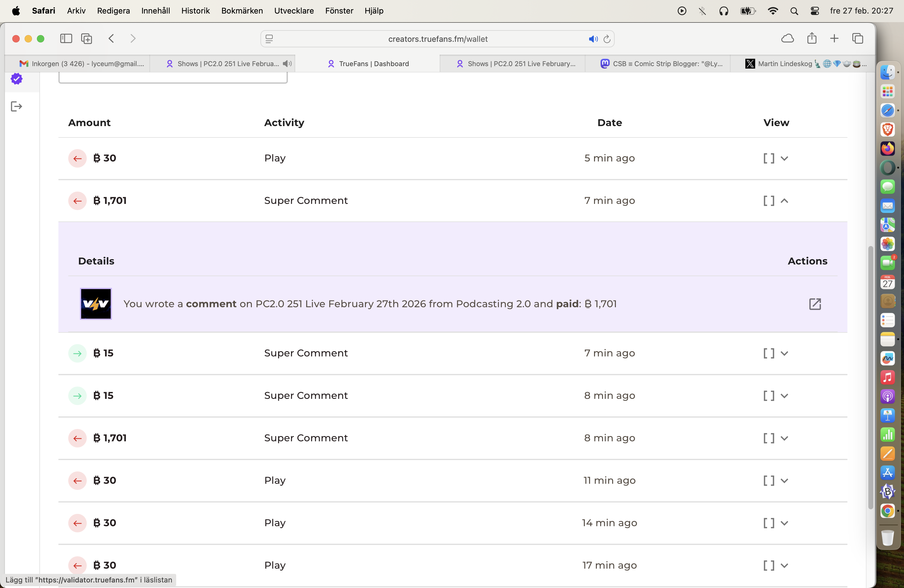Go back with the Safari back arrow
Screen dimensions: 904x588
(x=111, y=38)
